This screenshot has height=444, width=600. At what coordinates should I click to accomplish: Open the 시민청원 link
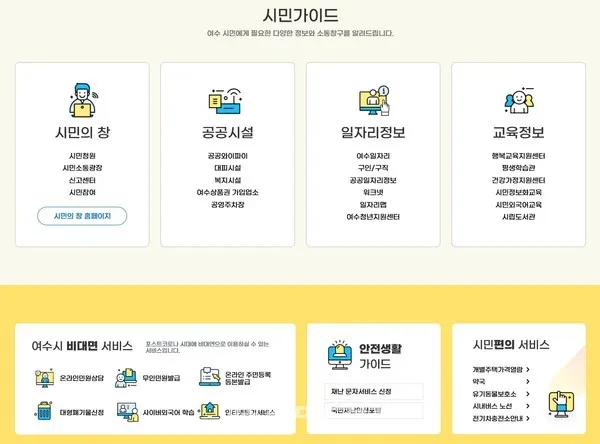click(x=82, y=156)
